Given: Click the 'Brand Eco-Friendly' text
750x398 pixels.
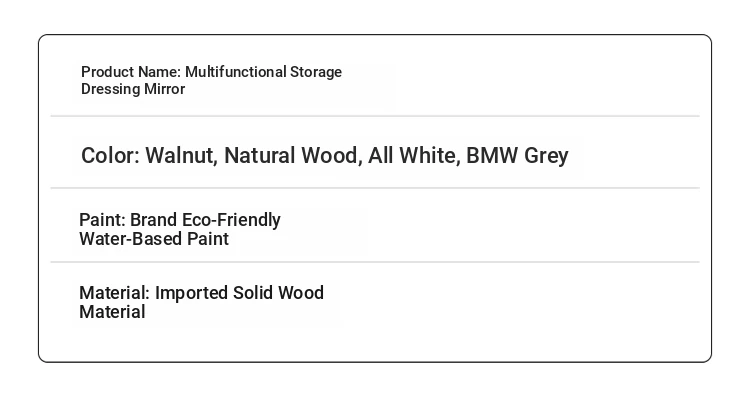Looking at the screenshot, I should pos(205,220).
